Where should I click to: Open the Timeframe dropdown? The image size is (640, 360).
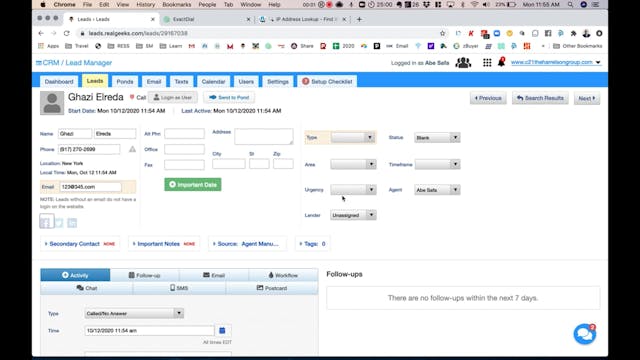click(x=437, y=164)
